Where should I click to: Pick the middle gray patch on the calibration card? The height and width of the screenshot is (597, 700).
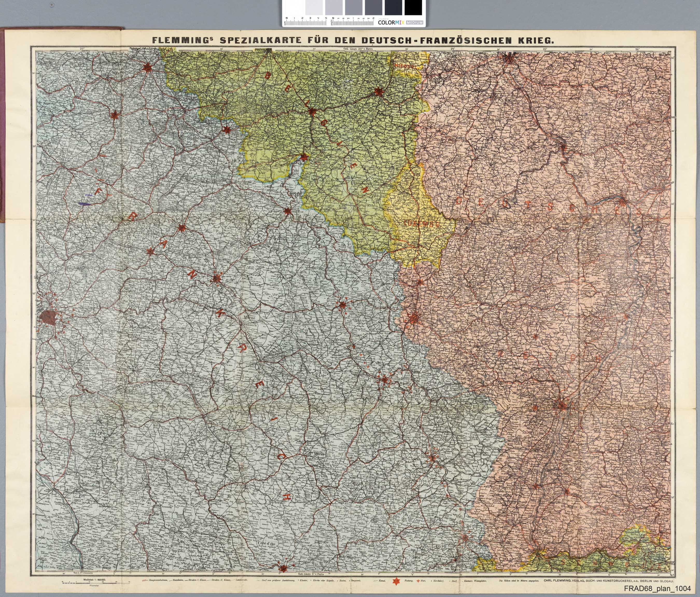point(354,8)
